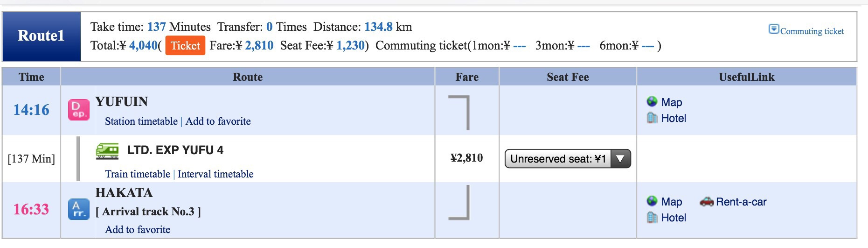Click the hotel building icon for Hakata
Viewport: 868px width, 248px height.
click(x=652, y=218)
